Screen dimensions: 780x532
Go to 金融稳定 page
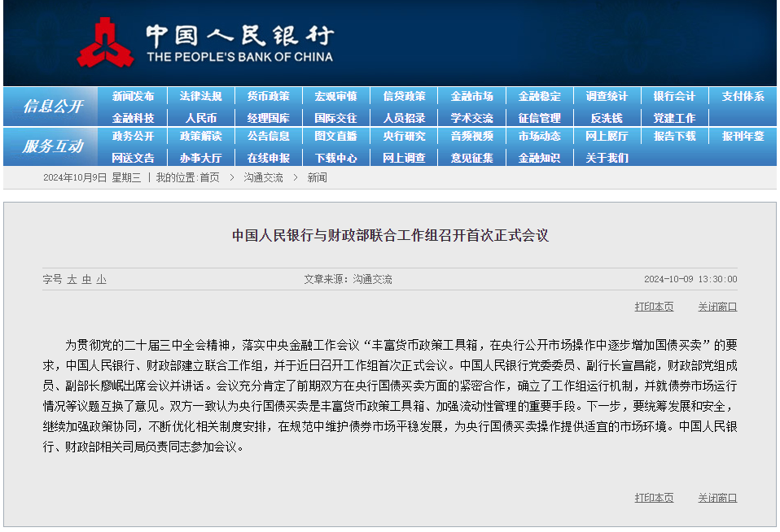tap(539, 97)
